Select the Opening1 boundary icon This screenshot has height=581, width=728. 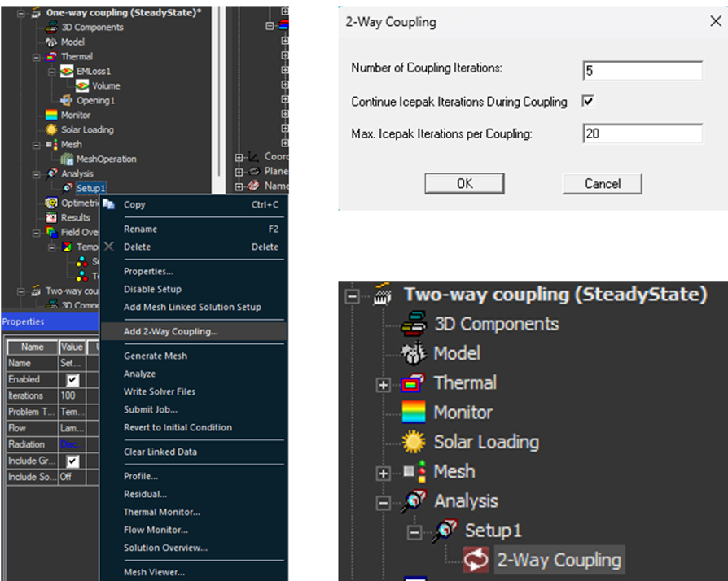tap(66, 101)
